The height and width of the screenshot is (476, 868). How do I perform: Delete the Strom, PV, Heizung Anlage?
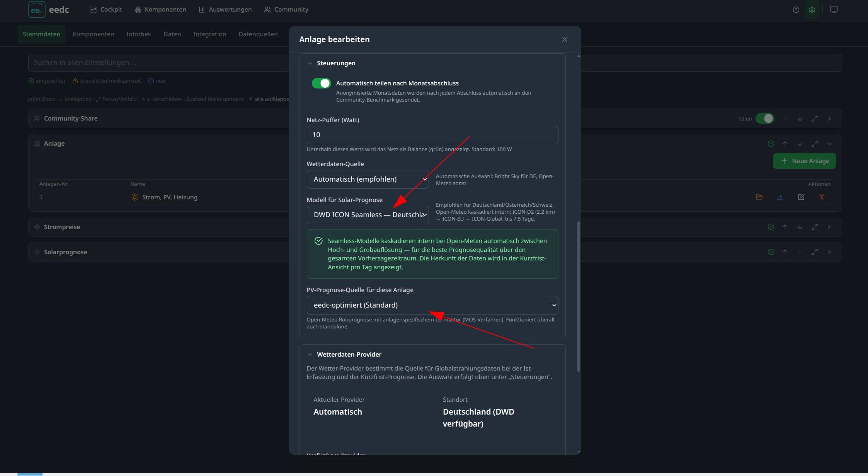pos(822,197)
